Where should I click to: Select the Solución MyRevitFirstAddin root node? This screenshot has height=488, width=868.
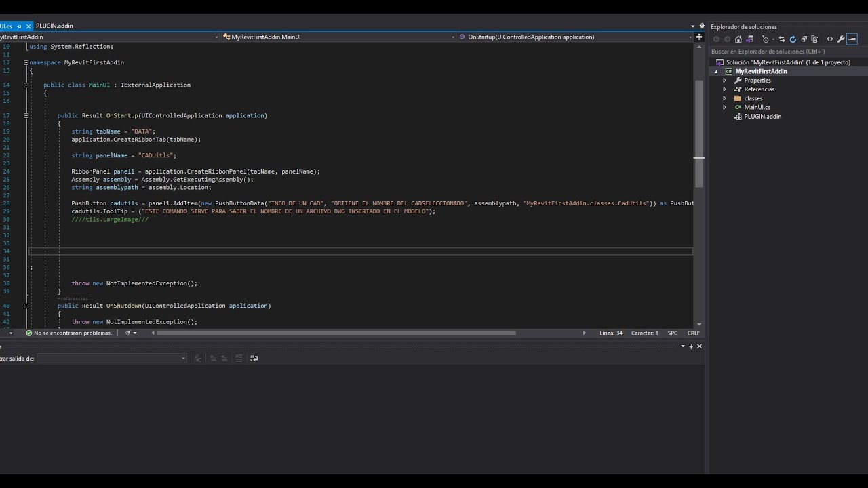tap(788, 62)
